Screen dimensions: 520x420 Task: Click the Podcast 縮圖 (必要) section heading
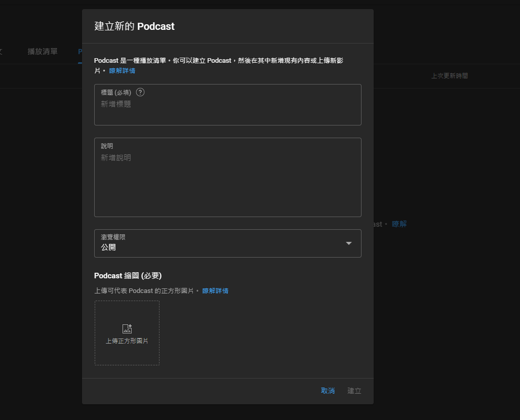128,276
